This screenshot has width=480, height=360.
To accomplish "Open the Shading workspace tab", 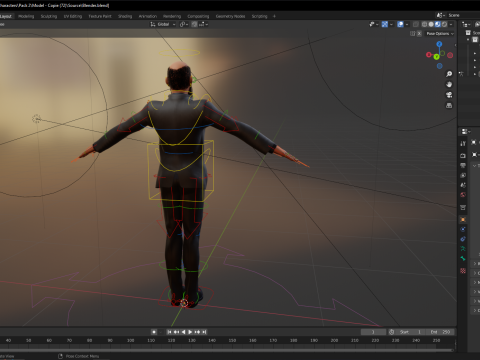I will [125, 16].
